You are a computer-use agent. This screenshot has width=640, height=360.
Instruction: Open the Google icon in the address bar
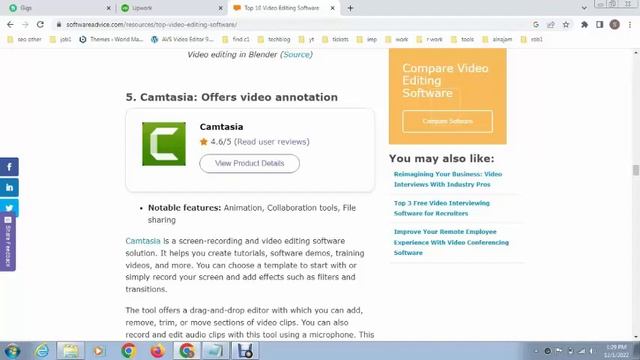click(x=536, y=24)
